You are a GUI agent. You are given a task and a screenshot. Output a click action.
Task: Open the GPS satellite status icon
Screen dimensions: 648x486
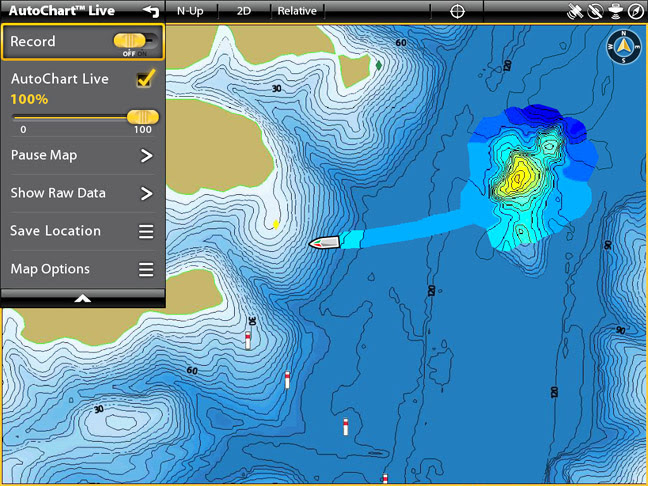coord(574,12)
